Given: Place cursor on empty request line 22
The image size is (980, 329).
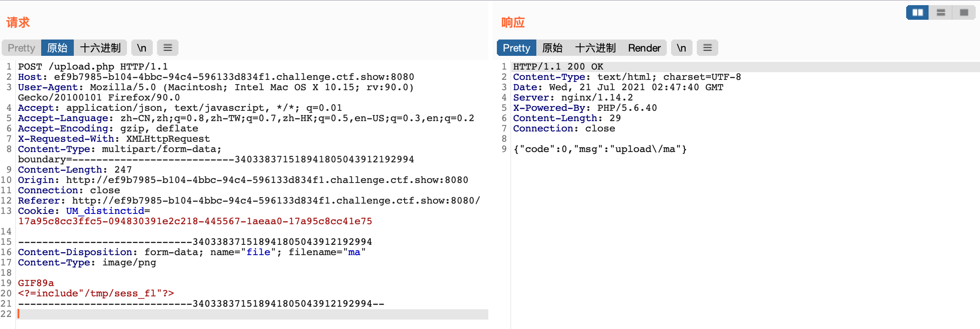Looking at the screenshot, I should point(252,314).
